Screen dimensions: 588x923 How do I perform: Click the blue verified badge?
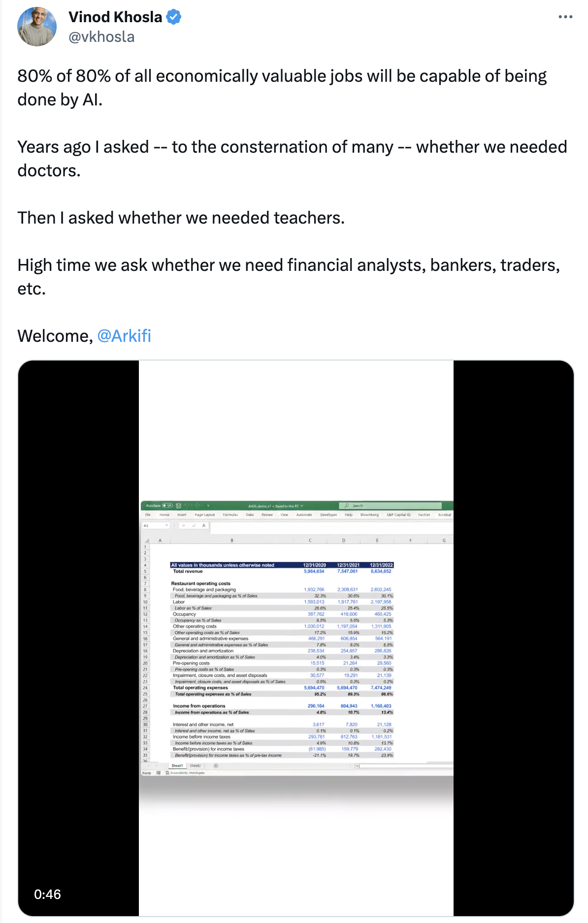pos(173,17)
